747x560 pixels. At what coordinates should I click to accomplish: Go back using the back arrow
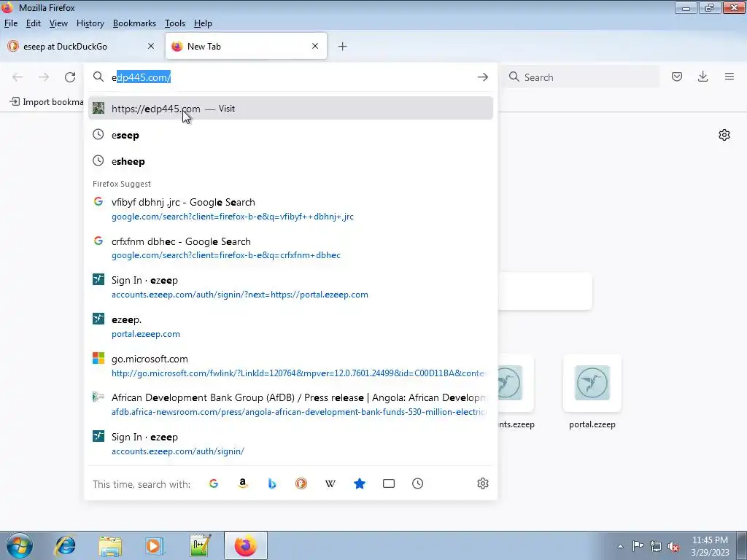point(18,77)
